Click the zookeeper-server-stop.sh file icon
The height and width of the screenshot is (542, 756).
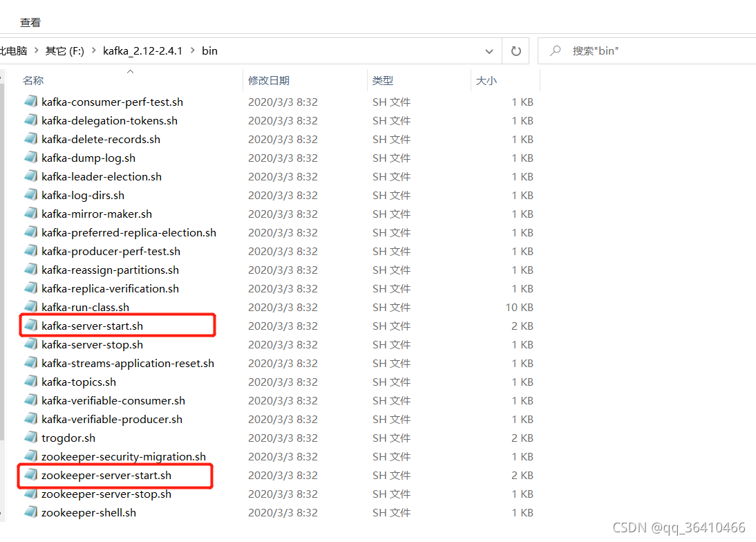[31, 494]
